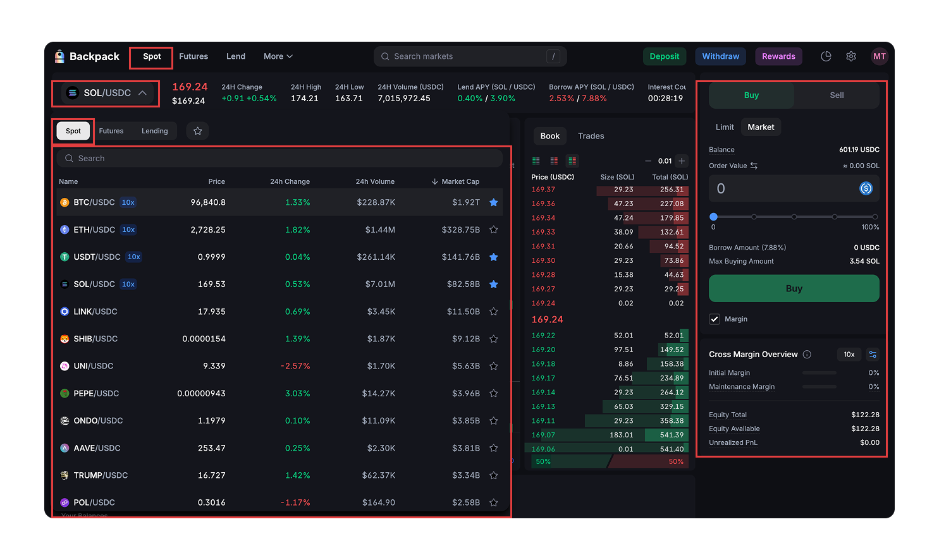Open the Futures tab in markets panel
The image size is (939, 560).
(111, 131)
